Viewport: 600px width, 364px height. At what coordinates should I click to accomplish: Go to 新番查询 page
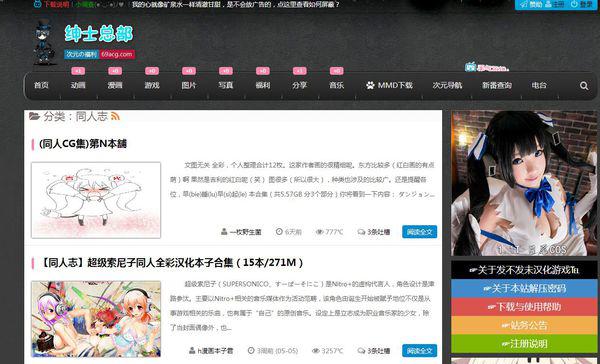click(497, 85)
